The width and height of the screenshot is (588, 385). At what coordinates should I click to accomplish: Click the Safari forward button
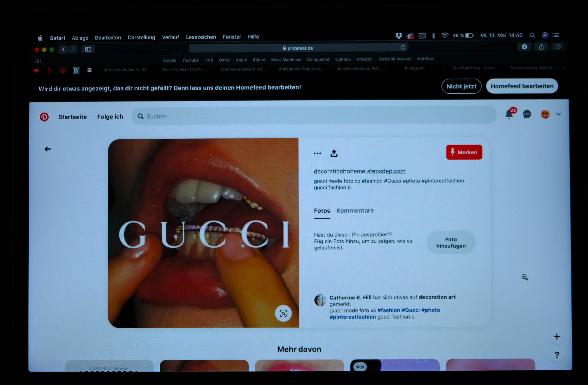[73, 49]
